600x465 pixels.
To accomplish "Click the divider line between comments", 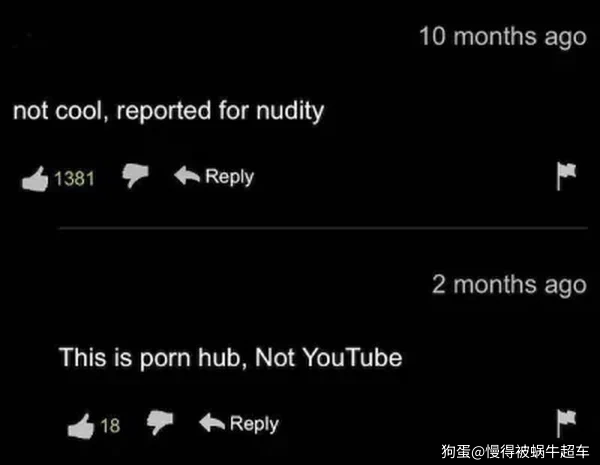I will click(x=323, y=228).
